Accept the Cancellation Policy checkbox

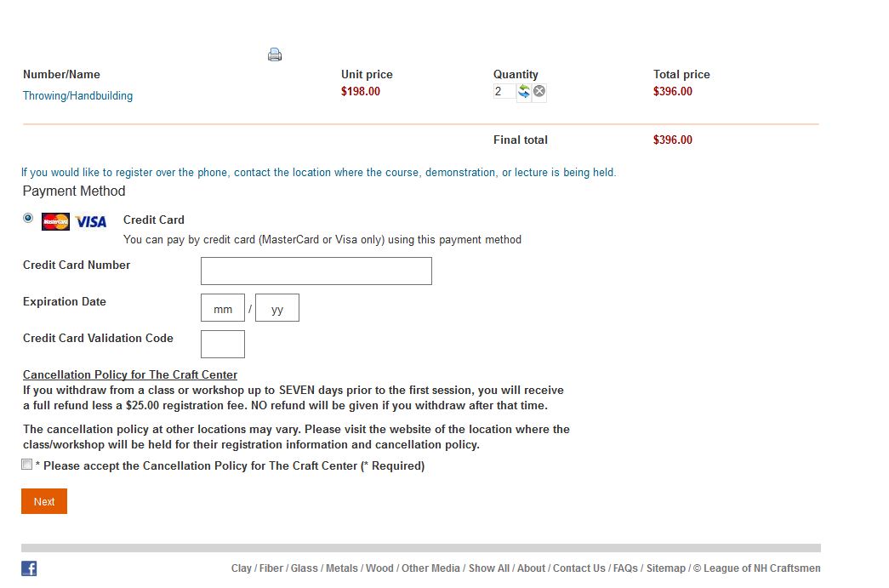[x=26, y=465]
